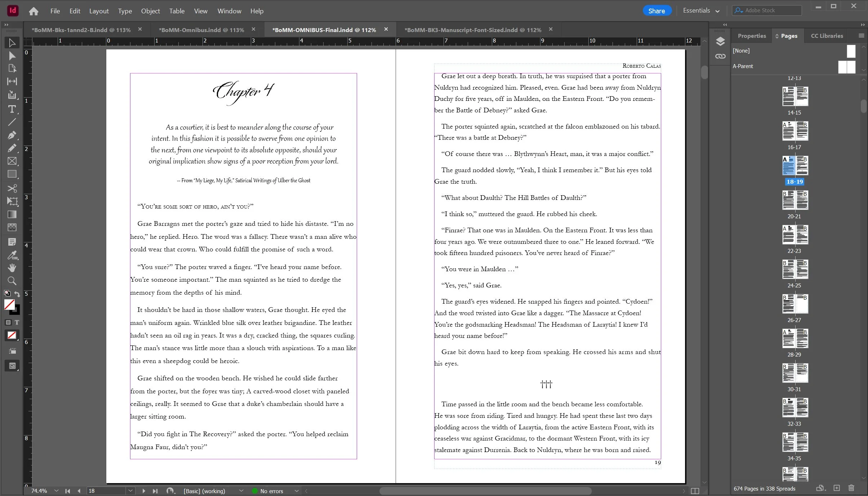Open the Layers panel icon

pos(720,41)
